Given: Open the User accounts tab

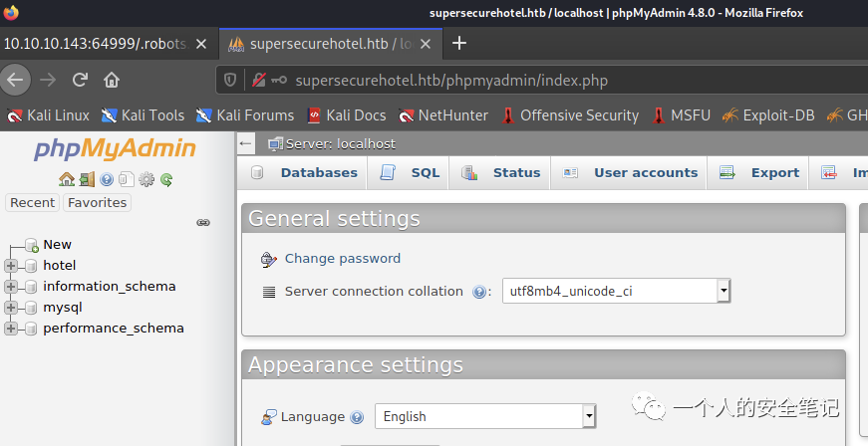Looking at the screenshot, I should tap(629, 173).
